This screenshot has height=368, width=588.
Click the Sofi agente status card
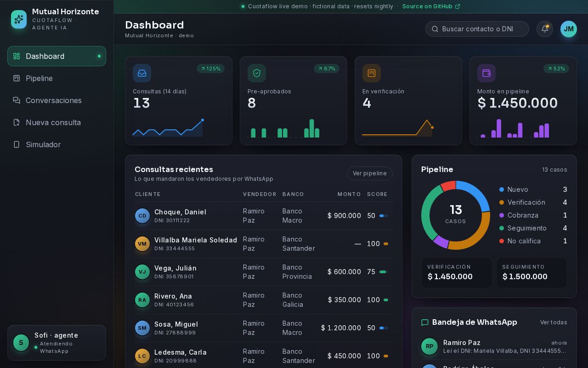pyautogui.click(x=57, y=343)
